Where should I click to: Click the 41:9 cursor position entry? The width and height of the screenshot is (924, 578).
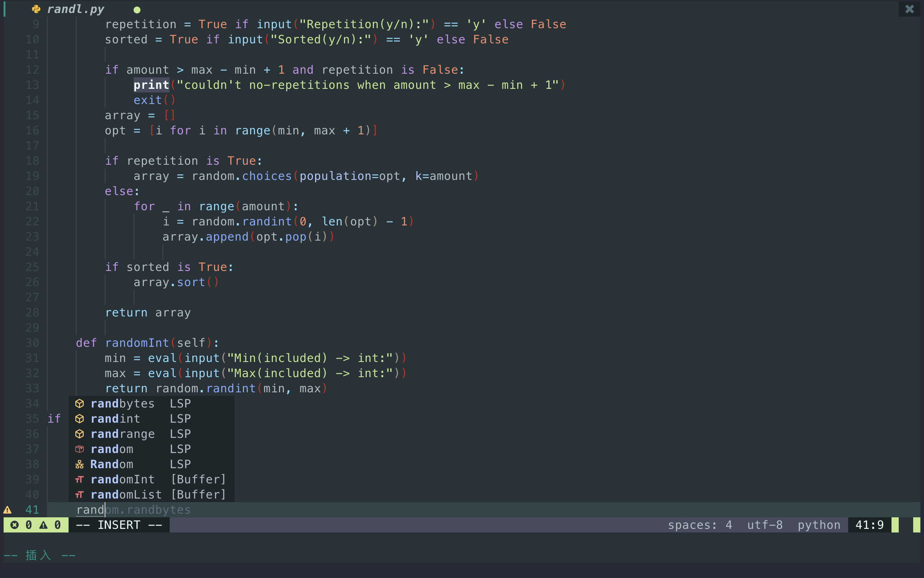click(869, 525)
